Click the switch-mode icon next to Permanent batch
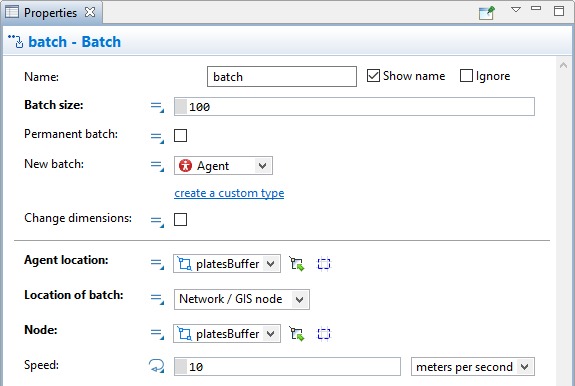Image resolution: width=575 pixels, height=386 pixels. coord(157,137)
